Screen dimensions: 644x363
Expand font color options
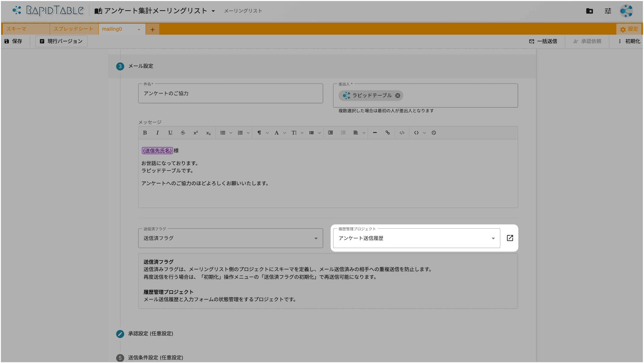coord(284,133)
